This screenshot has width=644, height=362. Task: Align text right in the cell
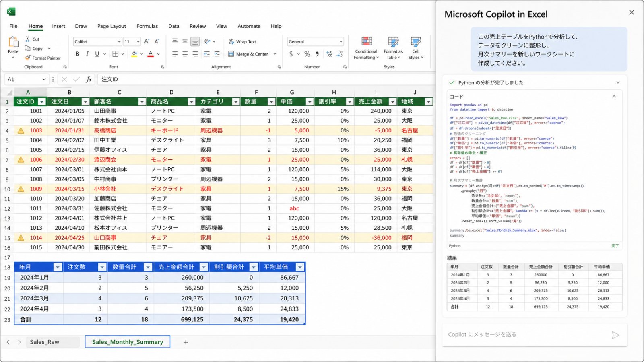click(195, 54)
